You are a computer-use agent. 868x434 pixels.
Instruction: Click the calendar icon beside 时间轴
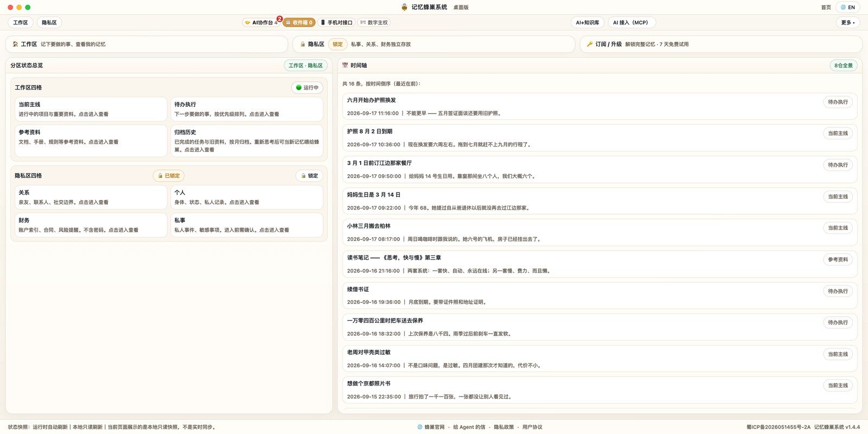pos(345,66)
